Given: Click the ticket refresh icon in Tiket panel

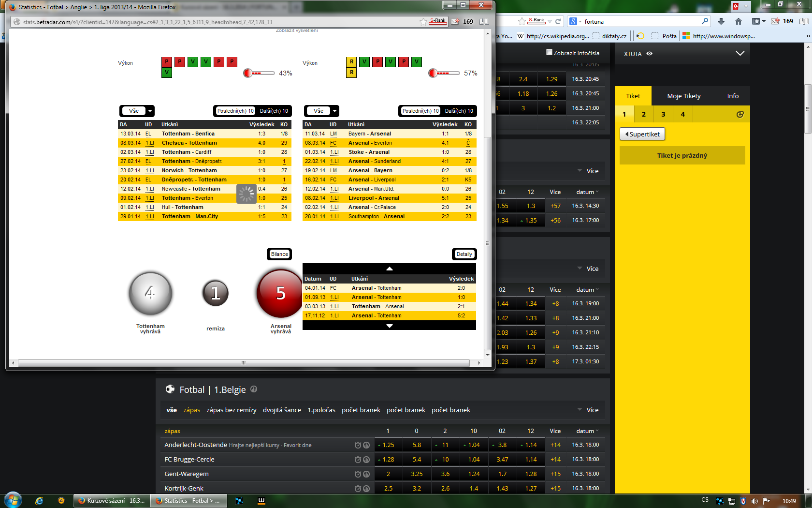Looking at the screenshot, I should coord(739,114).
